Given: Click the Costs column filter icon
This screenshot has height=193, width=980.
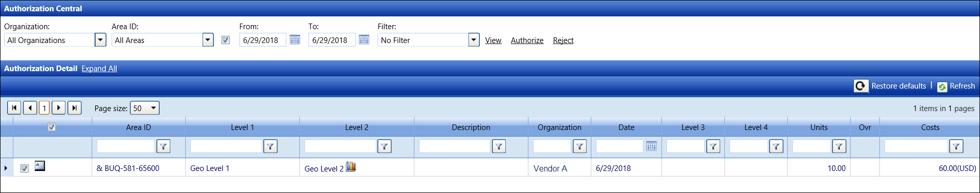Looking at the screenshot, I should 956,146.
